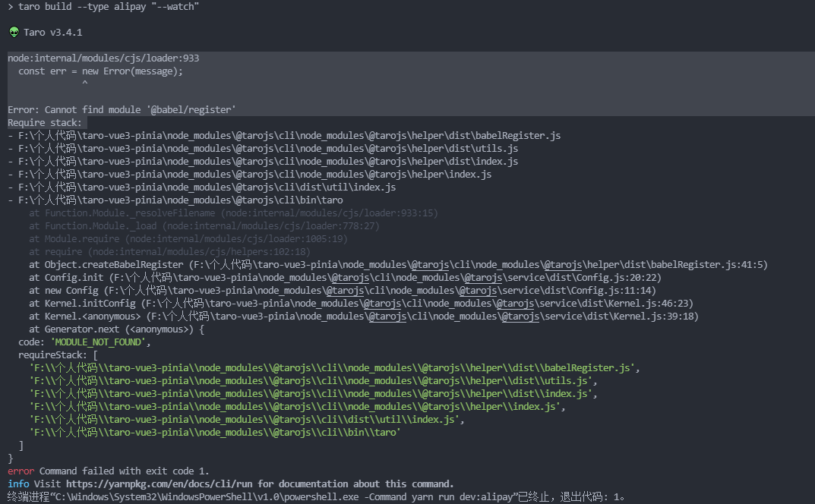Click the require stack helper\dist\index.js path
This screenshot has height=504, width=815.
pyautogui.click(x=263, y=162)
